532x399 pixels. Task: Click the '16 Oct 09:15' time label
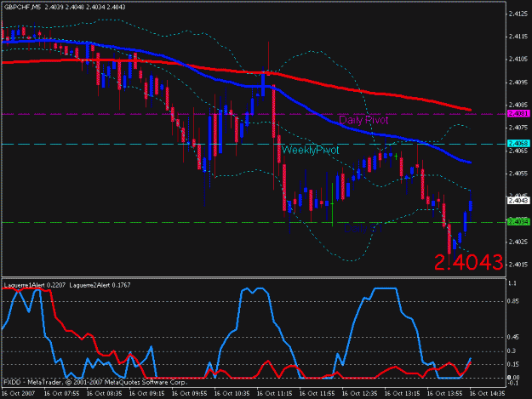pyautogui.click(x=147, y=394)
